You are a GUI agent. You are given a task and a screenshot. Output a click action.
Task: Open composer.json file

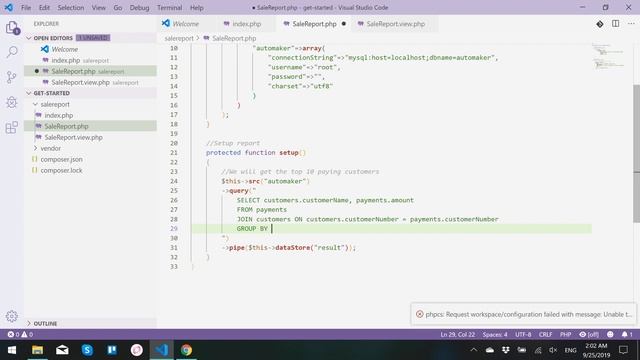(61, 159)
